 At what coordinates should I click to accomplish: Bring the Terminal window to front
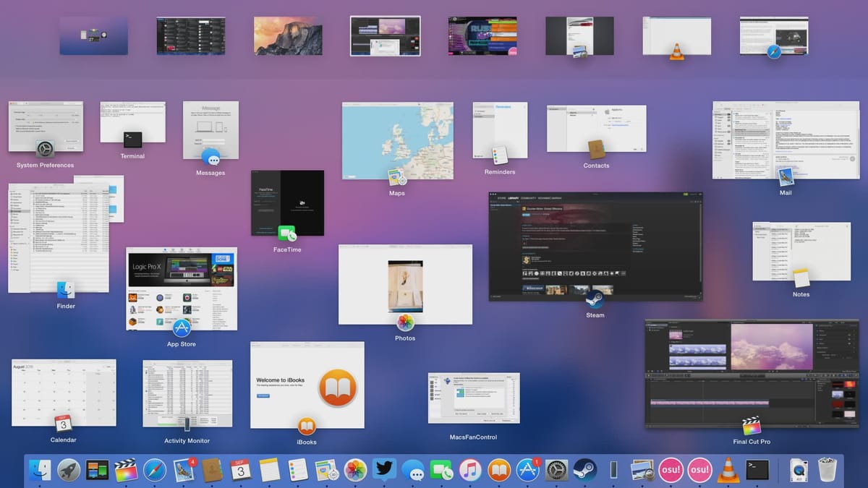[x=132, y=122]
